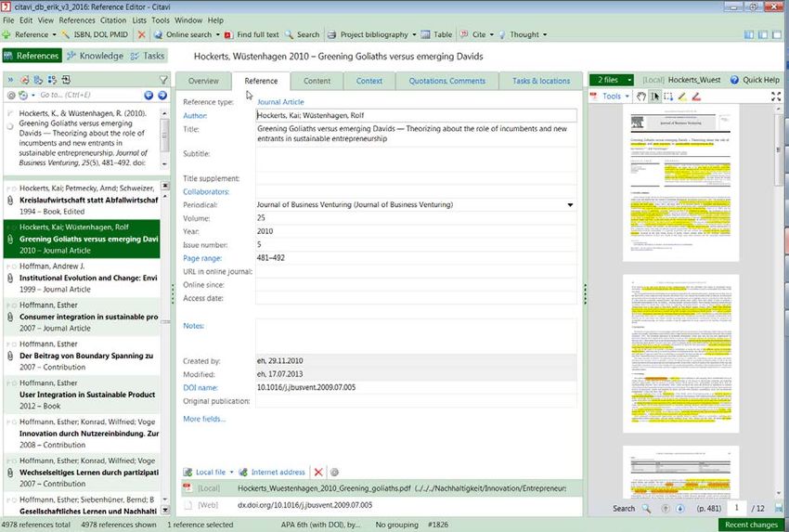Expand the double-chevron in the reference list toolbar

10,80
